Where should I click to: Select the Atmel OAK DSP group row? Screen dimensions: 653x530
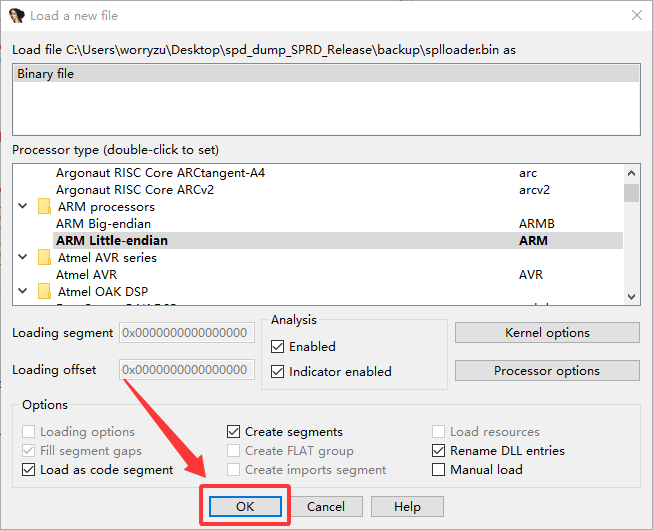coord(318,291)
